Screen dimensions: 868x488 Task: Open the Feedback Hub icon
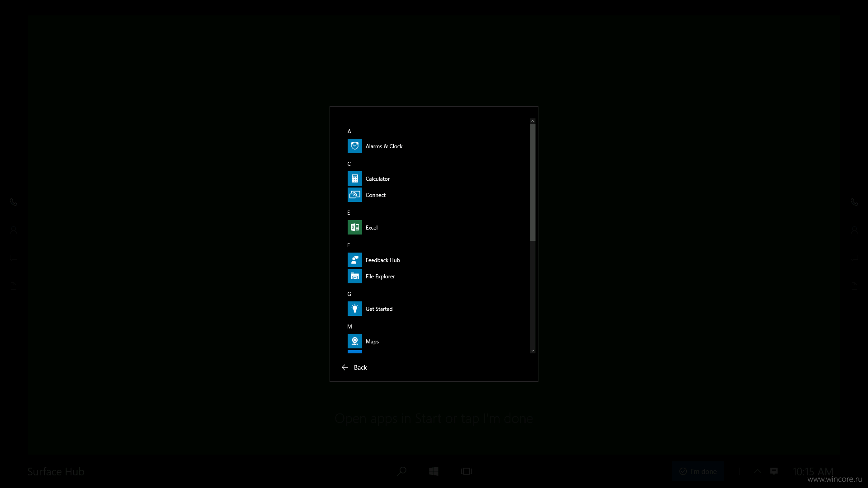pyautogui.click(x=355, y=260)
